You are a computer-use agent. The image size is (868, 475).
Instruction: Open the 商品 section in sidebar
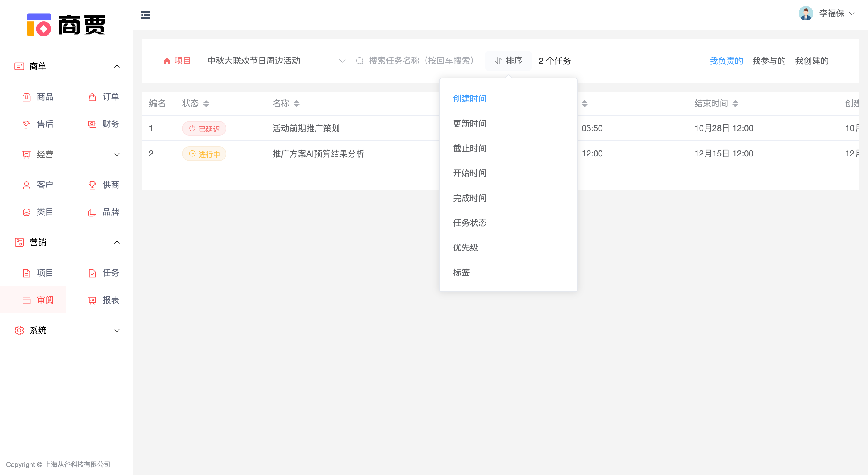45,97
